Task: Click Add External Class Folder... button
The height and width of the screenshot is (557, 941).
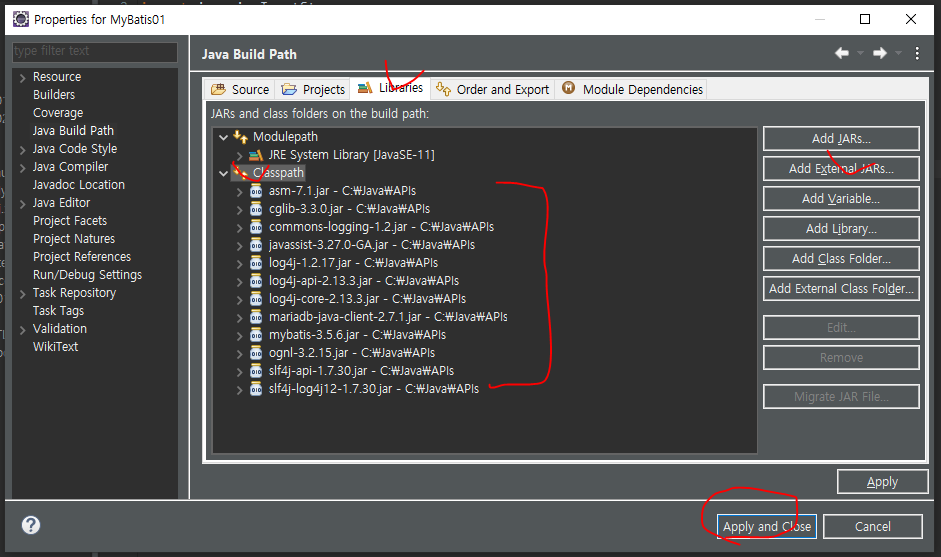Action: click(x=841, y=289)
